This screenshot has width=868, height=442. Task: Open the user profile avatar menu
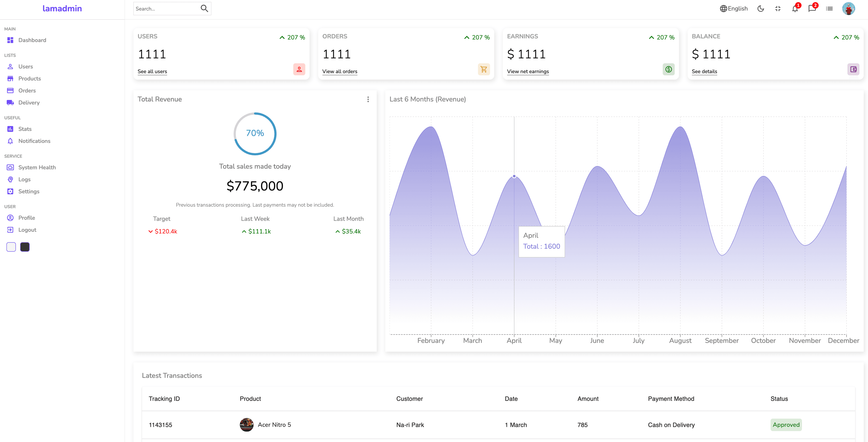pyautogui.click(x=849, y=9)
